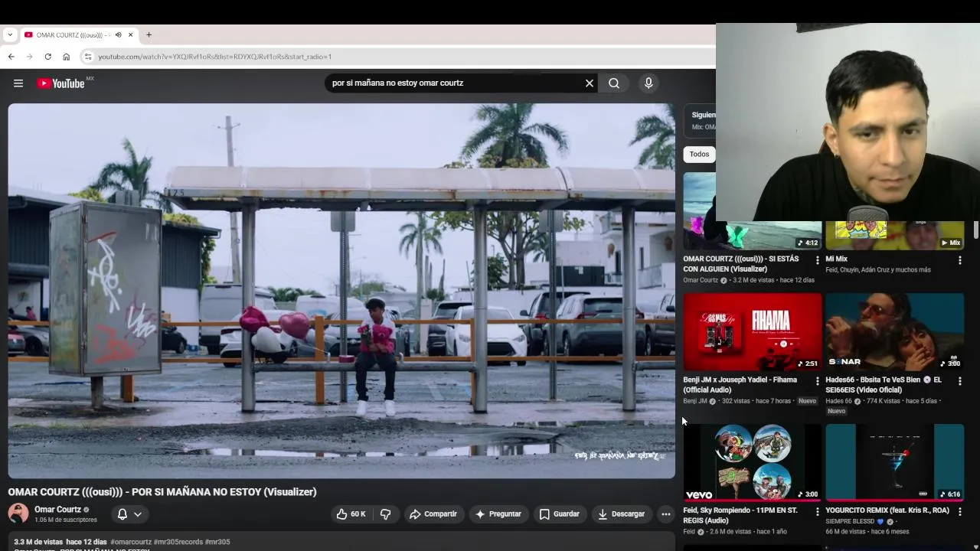Mute the tab via speaker icon

coord(118,34)
